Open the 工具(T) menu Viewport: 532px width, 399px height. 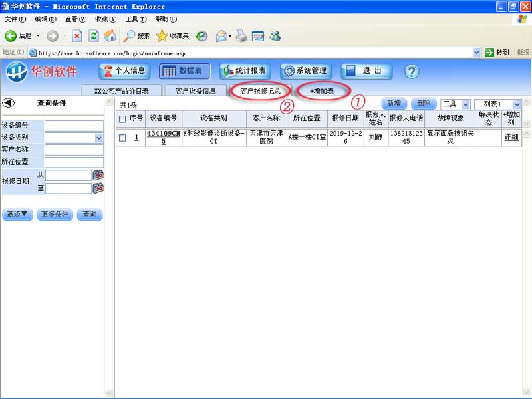136,19
